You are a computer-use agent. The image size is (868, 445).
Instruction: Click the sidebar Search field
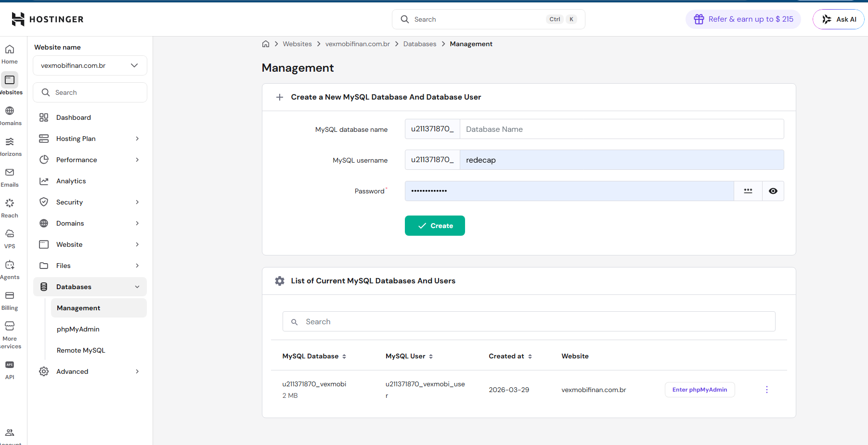[x=90, y=92]
